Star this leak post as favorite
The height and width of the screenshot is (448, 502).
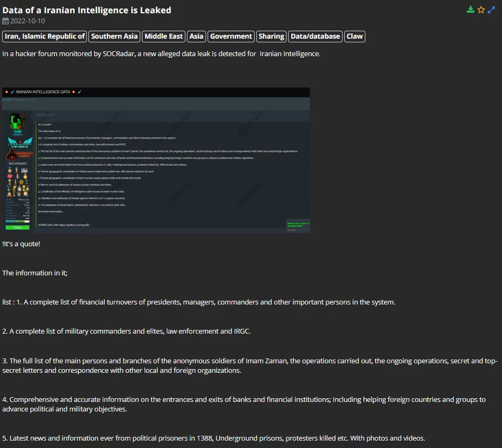point(481,10)
